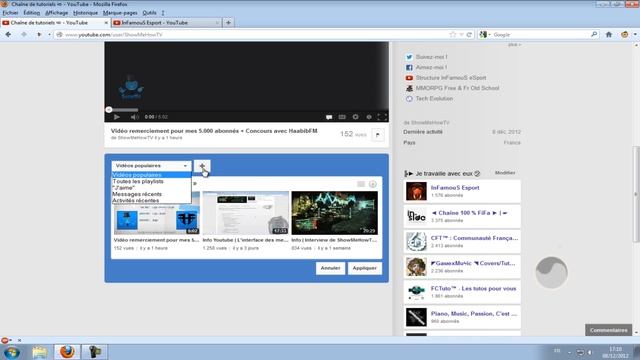This screenshot has height=360, width=640.
Task: Open the Twitter 'Suivez-moi' link
Action: [x=431, y=57]
